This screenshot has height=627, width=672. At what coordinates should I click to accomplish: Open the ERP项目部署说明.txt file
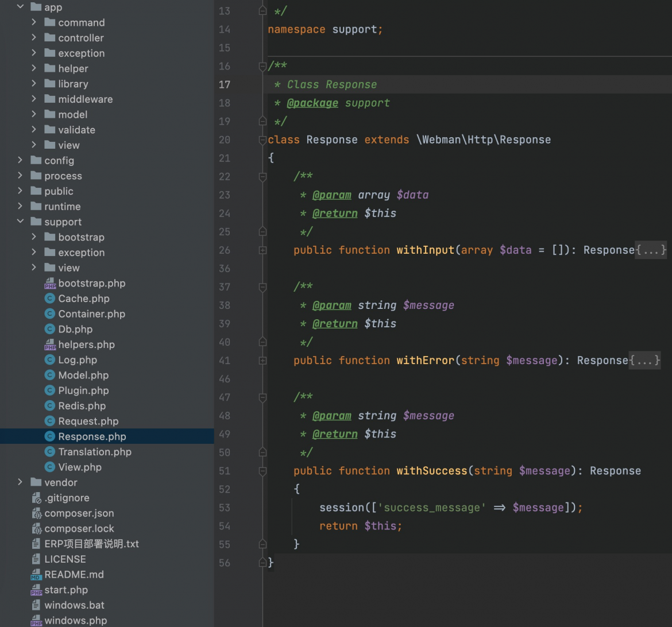(x=92, y=544)
